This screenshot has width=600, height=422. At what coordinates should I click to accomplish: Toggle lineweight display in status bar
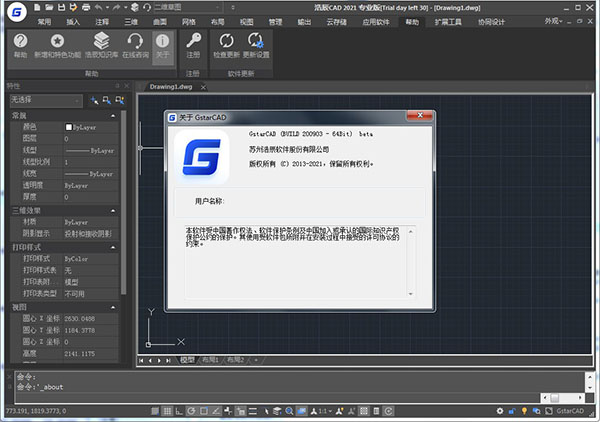click(x=253, y=411)
